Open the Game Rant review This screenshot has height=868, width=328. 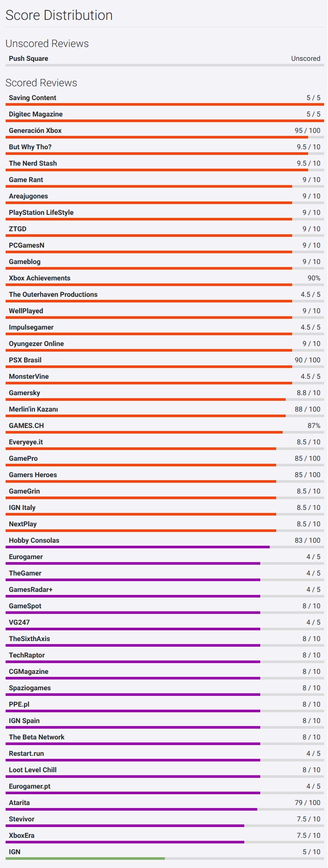(x=26, y=180)
